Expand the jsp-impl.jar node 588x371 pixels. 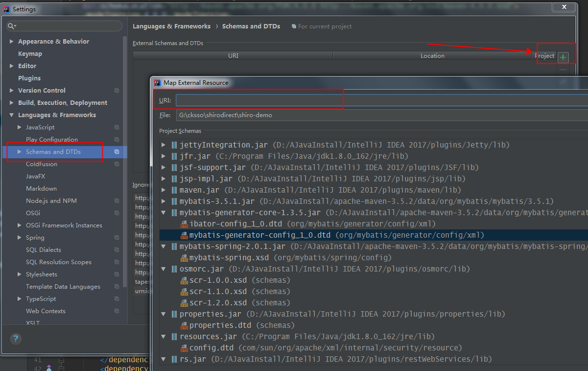click(x=164, y=179)
